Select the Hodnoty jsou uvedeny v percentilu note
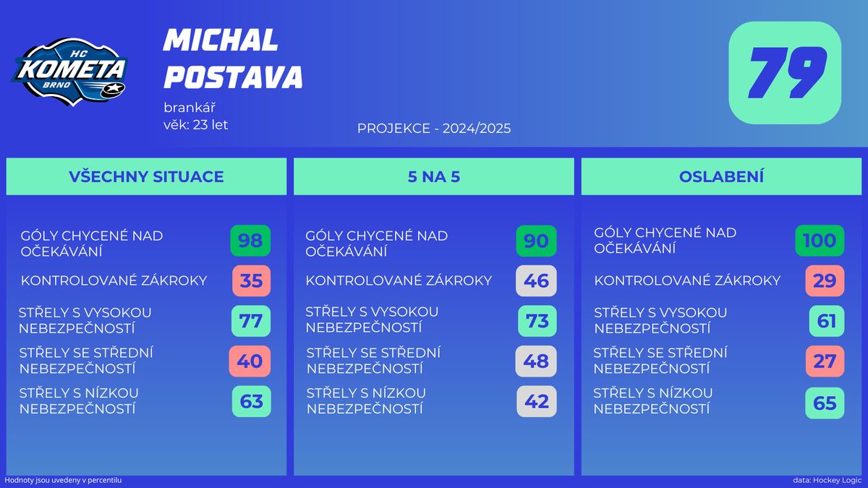The height and width of the screenshot is (488, 868). tap(63, 480)
